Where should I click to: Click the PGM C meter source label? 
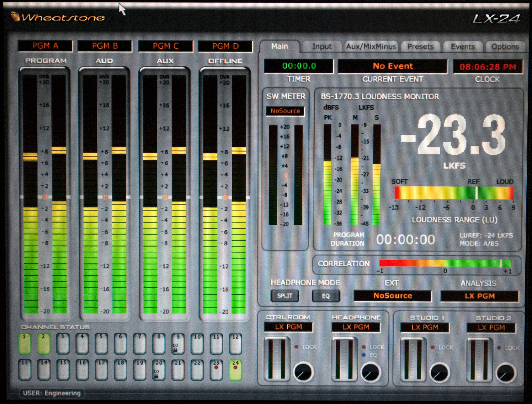(x=166, y=46)
